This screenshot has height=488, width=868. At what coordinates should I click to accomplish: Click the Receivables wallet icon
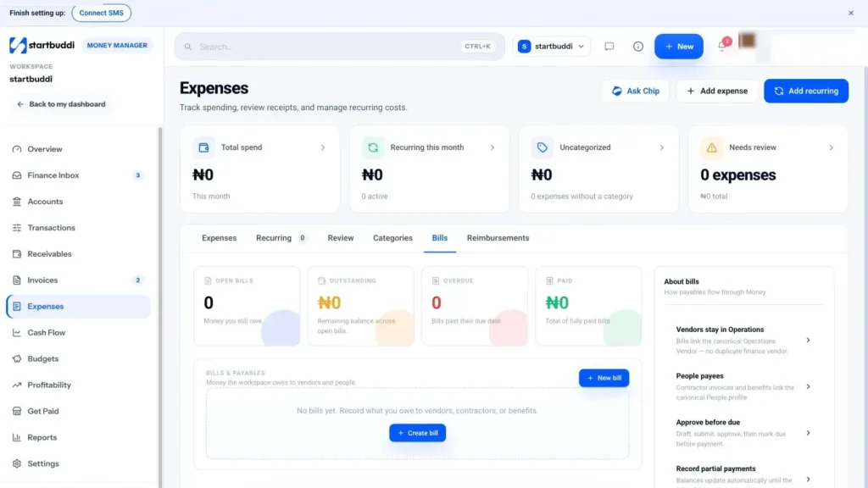[17, 254]
